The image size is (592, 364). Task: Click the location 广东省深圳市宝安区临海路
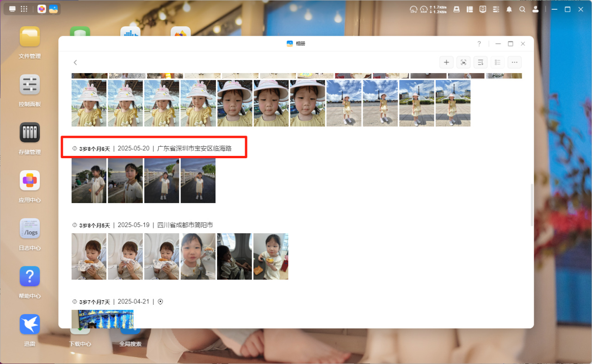pos(194,148)
